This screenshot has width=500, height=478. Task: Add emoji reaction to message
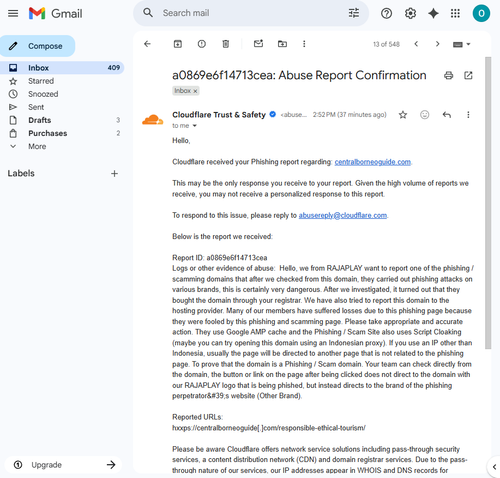[425, 115]
